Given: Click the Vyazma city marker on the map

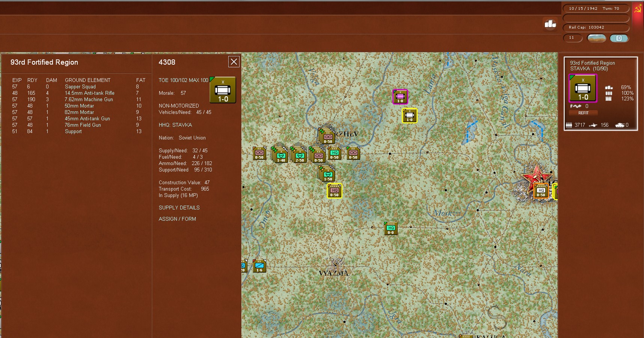Looking at the screenshot, I should coord(336,264).
